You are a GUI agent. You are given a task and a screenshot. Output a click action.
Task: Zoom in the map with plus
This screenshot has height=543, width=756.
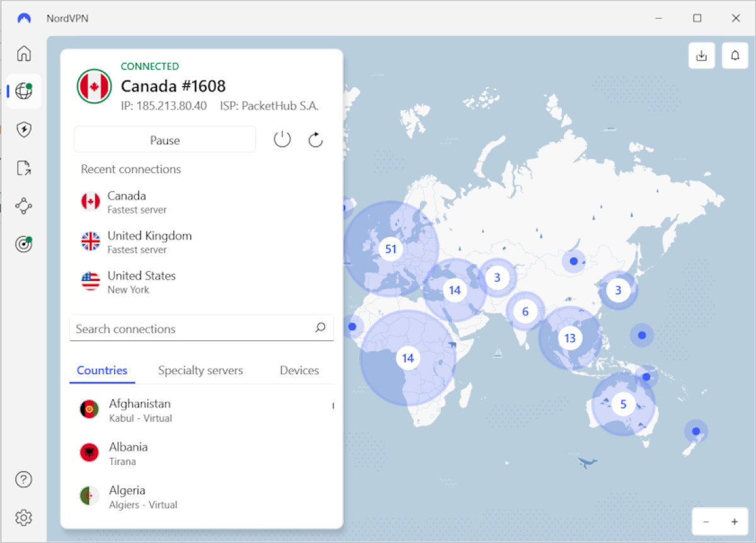[x=735, y=522]
